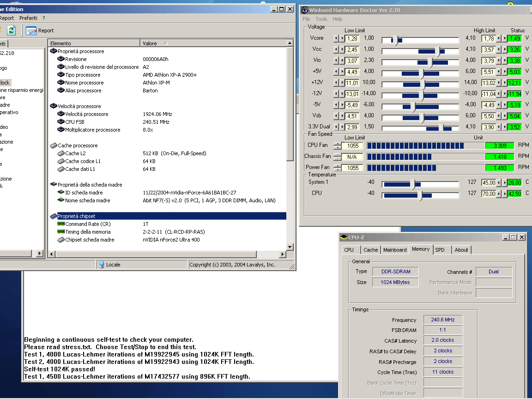Click the CPU Fan low limit spinner
Image resolution: width=532 pixels, height=399 pixels.
pyautogui.click(x=337, y=145)
